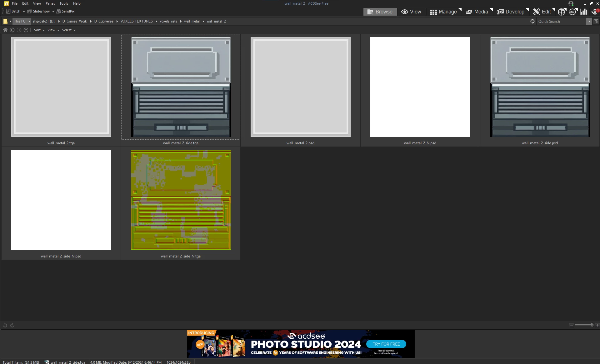The image size is (600, 364).
Task: Open the Panes menu
Action: click(50, 3)
